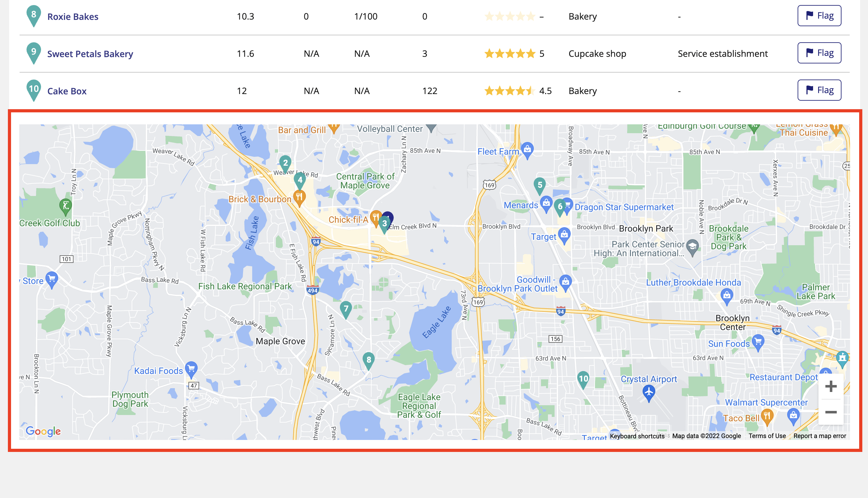Zoom in the map with plus button
The width and height of the screenshot is (868, 498).
pyautogui.click(x=831, y=387)
